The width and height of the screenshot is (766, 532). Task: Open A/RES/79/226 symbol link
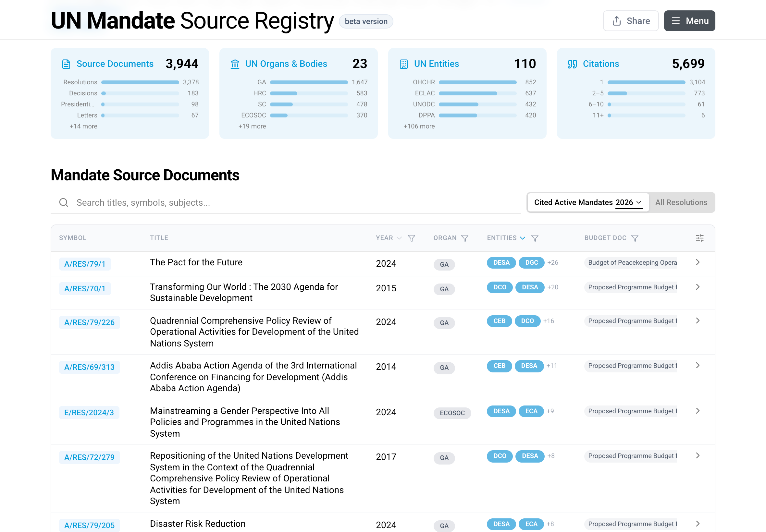point(89,322)
